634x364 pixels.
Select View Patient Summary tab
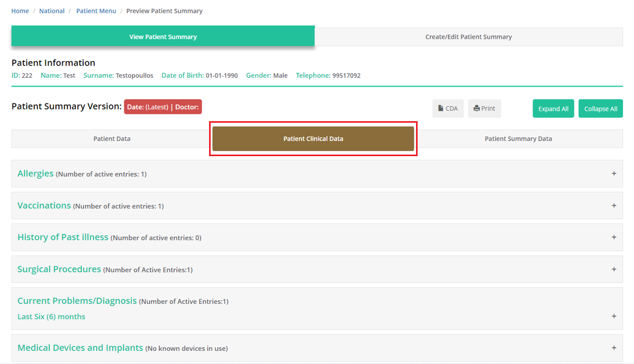(163, 37)
